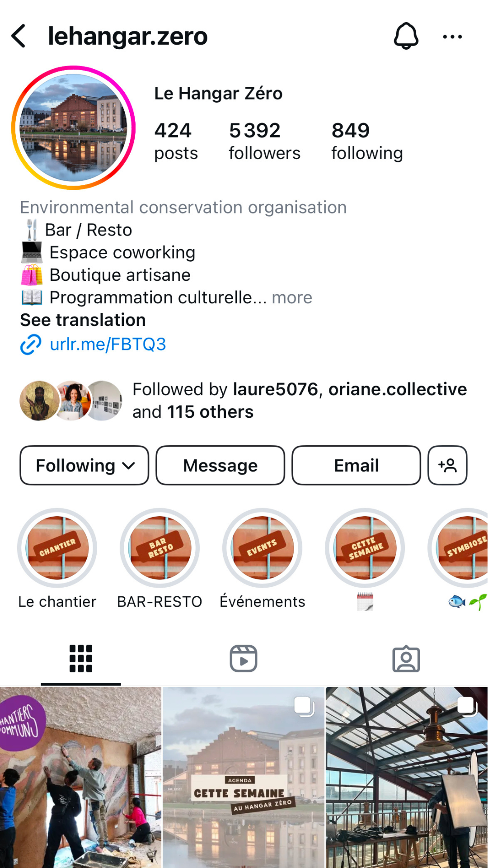Tap the add-person suggestions icon
This screenshot has width=488, height=868.
click(447, 465)
